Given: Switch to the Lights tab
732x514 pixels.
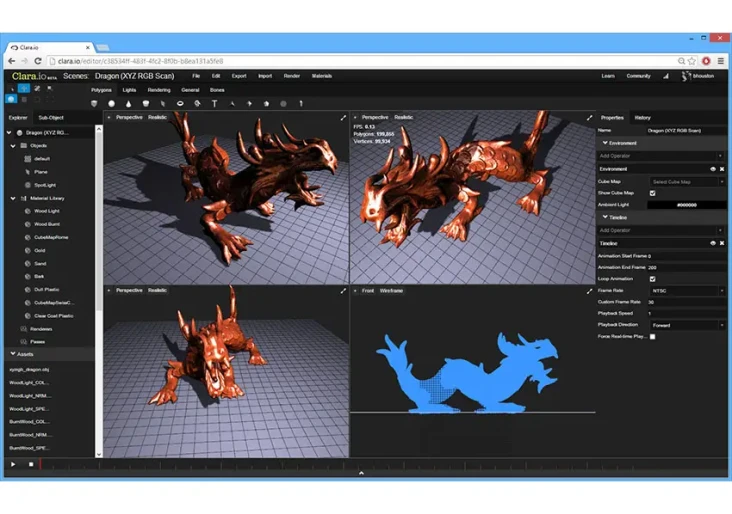Looking at the screenshot, I should point(129,90).
